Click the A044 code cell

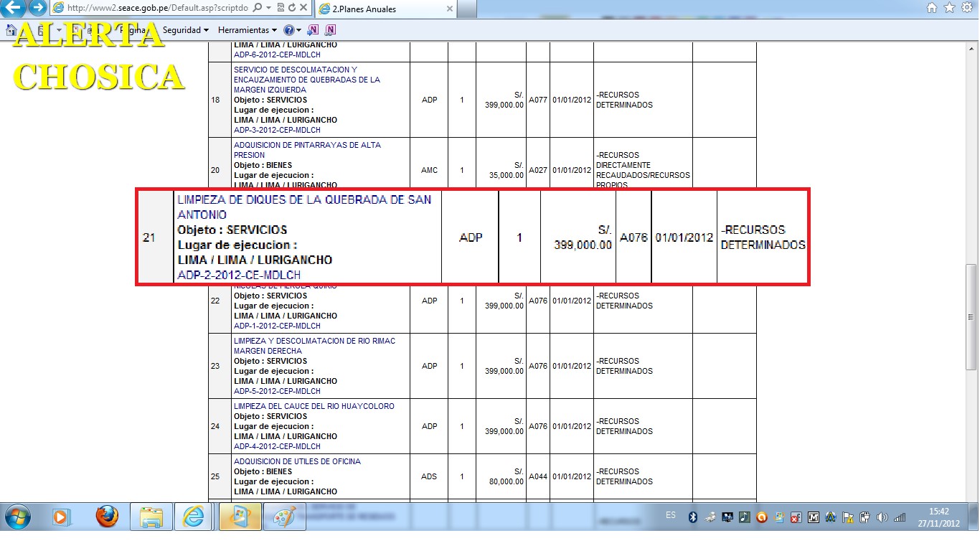[538, 476]
